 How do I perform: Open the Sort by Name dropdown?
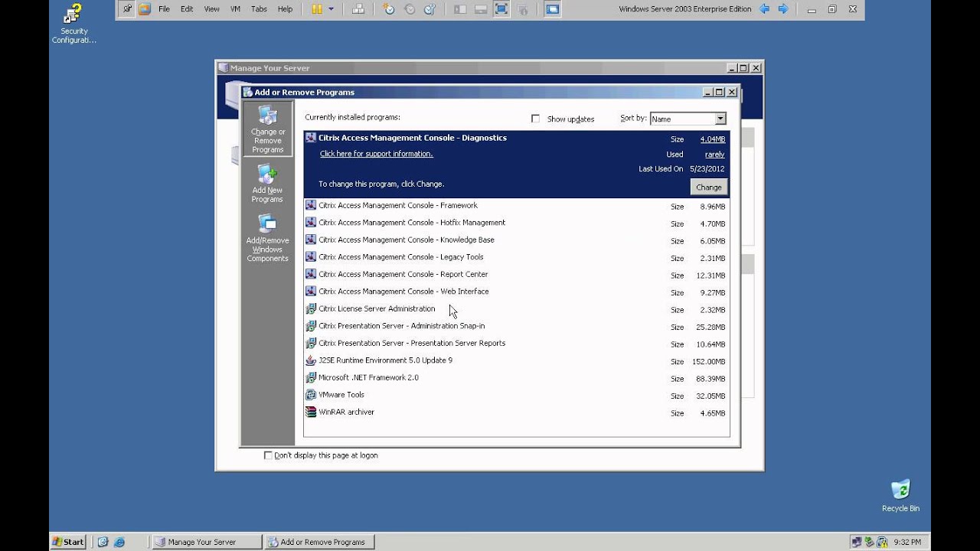tap(720, 119)
